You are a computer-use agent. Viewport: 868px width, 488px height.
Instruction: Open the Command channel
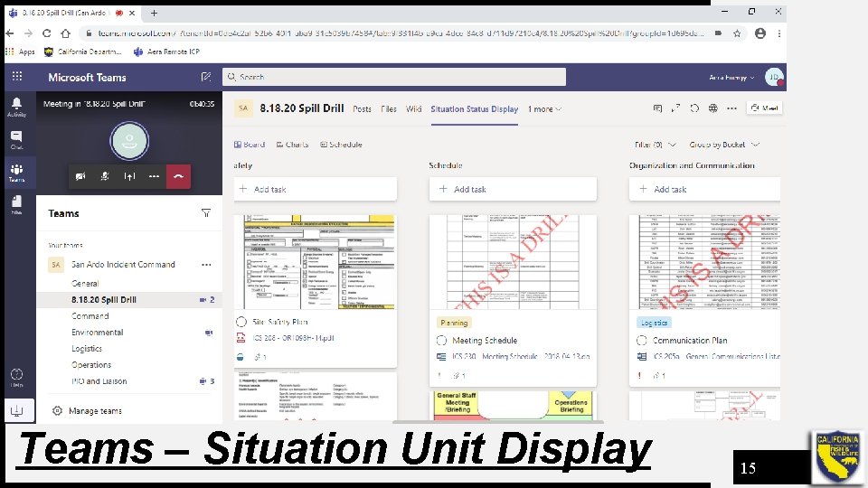coord(90,316)
